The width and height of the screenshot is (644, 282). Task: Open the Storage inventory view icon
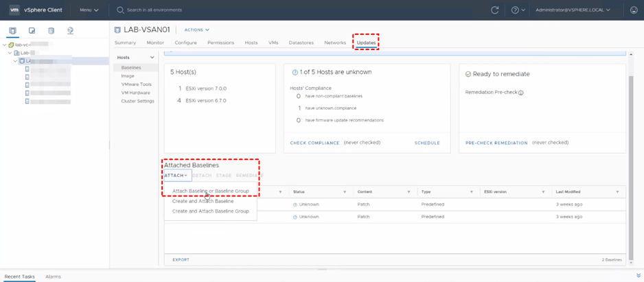pos(51,31)
